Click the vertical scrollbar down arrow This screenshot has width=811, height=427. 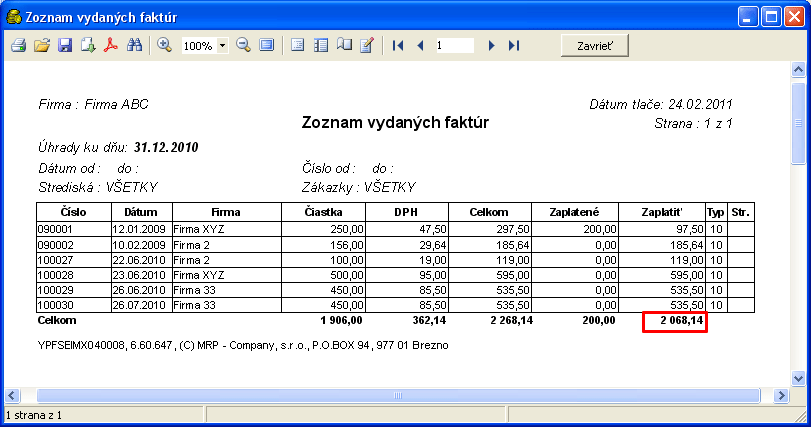[x=798, y=378]
